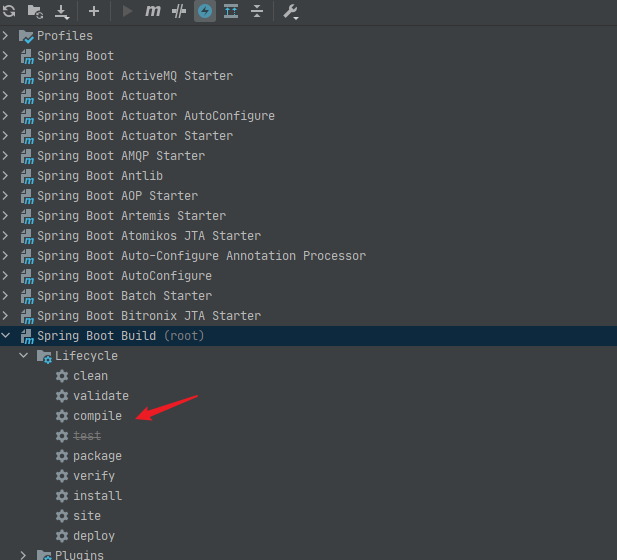617x560 pixels.
Task: Expand Spring Boot Batch Starter node
Action: point(5,296)
